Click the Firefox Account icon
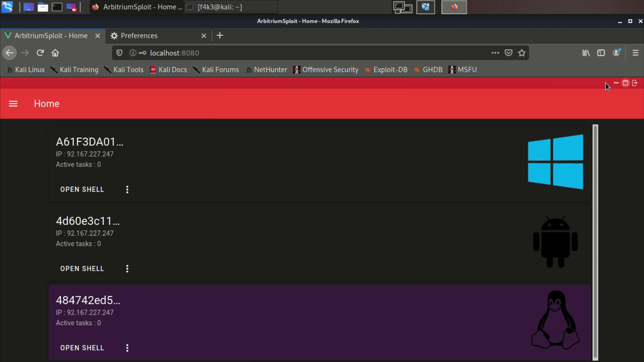The width and height of the screenshot is (644, 362). tap(616, 53)
